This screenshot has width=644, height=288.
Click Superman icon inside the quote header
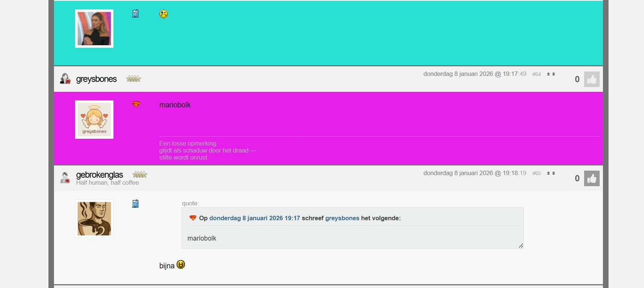[x=193, y=218]
